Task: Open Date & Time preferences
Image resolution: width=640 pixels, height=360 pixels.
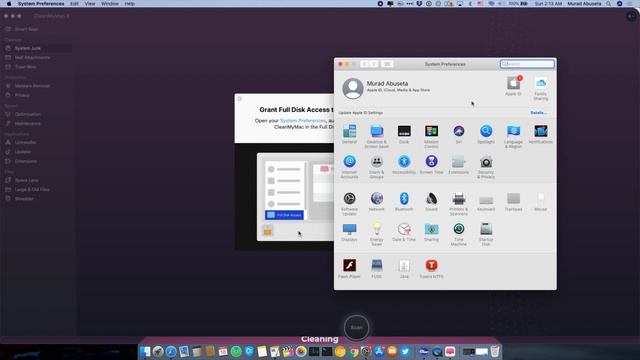Action: pos(404,232)
